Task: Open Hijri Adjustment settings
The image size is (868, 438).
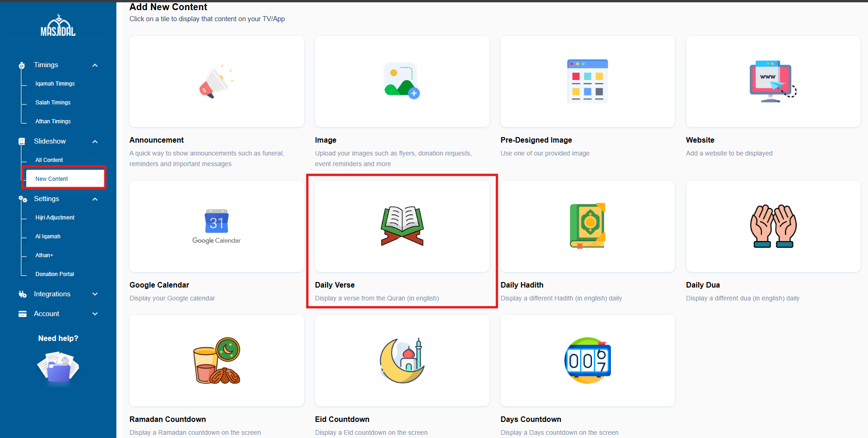Action: click(x=55, y=218)
